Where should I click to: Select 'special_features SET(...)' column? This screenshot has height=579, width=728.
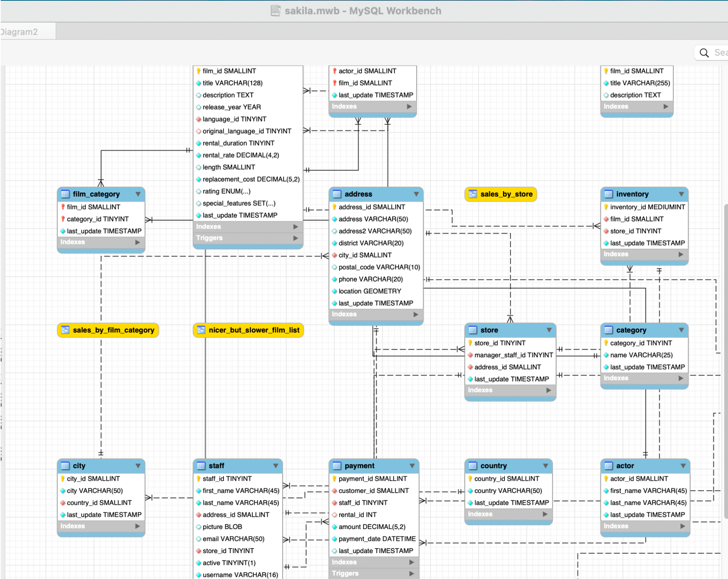click(248, 203)
